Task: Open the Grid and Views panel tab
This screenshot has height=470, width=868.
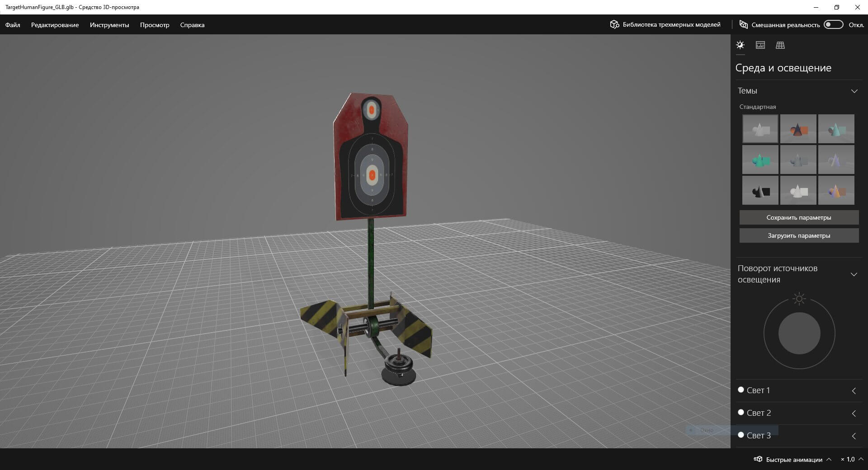Action: coord(780,45)
